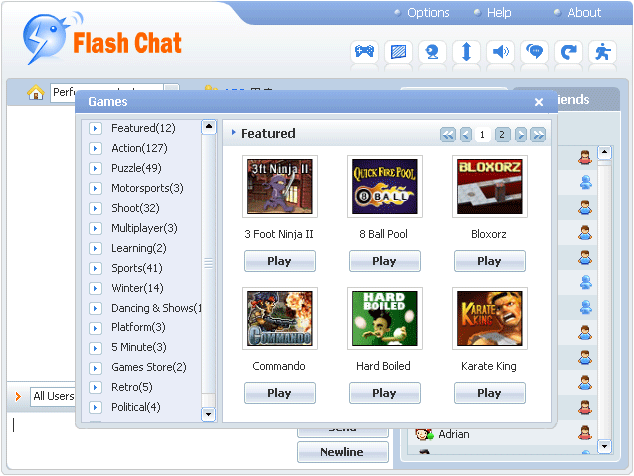
Task: Go to next page of Featured games
Action: tap(521, 135)
